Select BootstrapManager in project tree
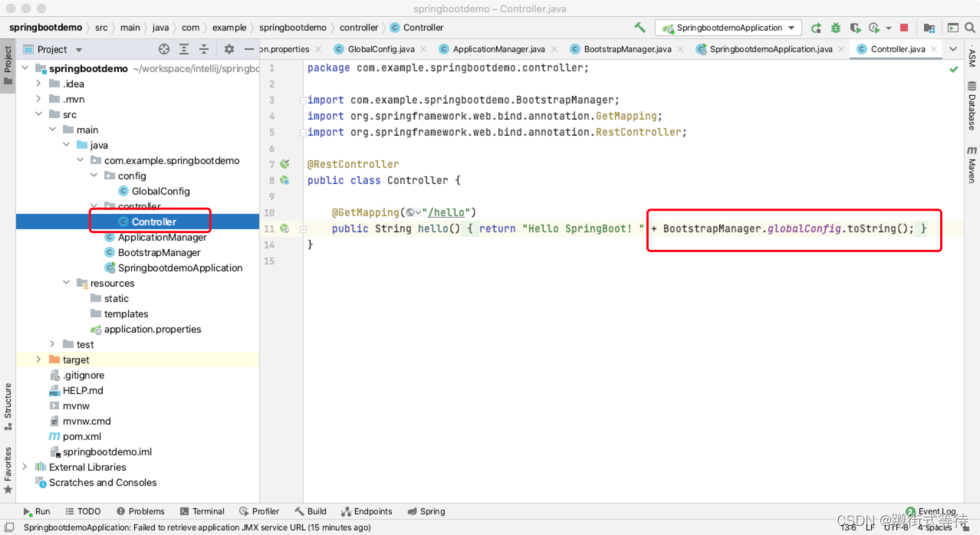The height and width of the screenshot is (535, 980). 159,252
